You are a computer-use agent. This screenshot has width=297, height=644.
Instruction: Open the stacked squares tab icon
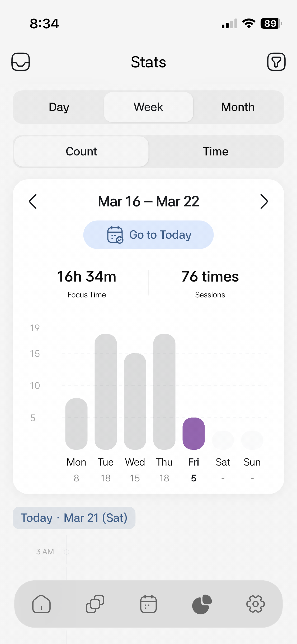click(x=95, y=604)
